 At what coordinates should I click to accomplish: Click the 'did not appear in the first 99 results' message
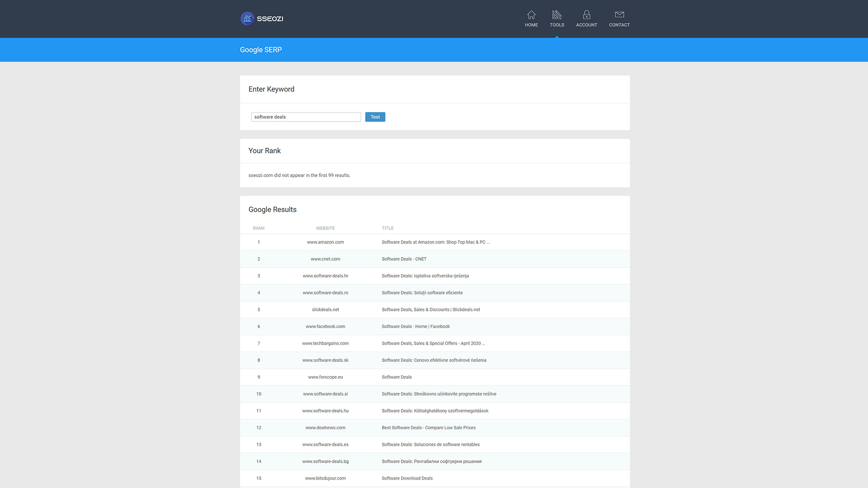tap(299, 175)
